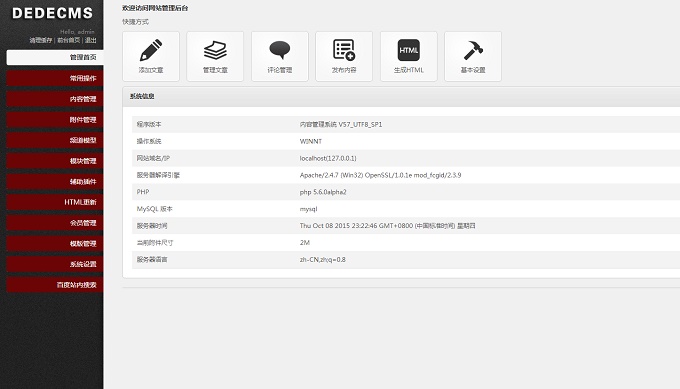Viewport: 680px width, 389px height.
Task: Click the 系统信息 panel header
Action: 401,97
